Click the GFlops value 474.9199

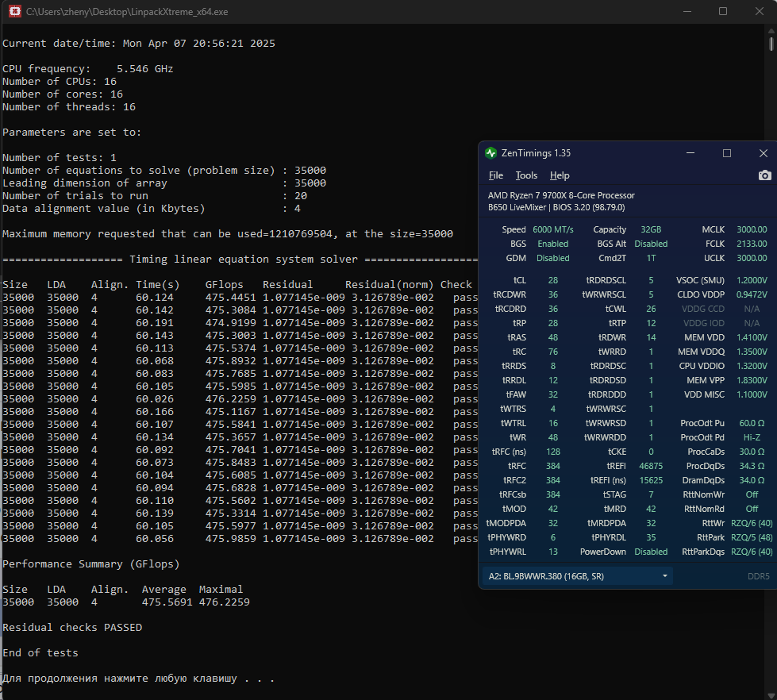pos(230,323)
